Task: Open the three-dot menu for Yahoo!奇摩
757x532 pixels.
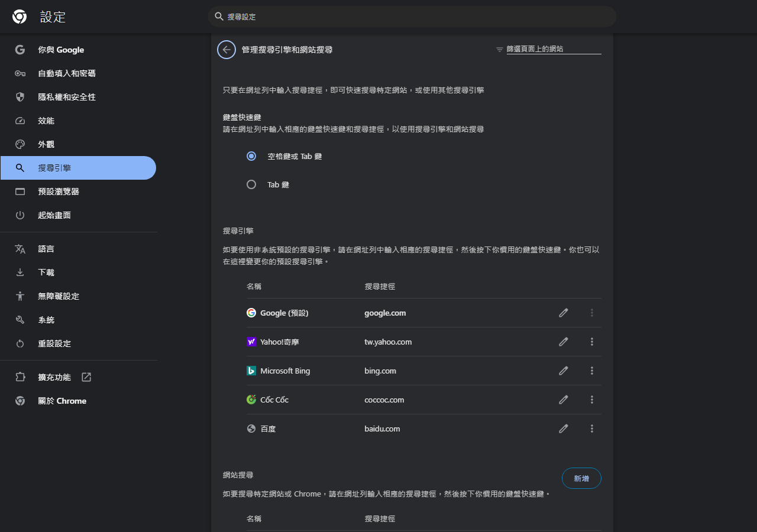Action: click(x=591, y=342)
